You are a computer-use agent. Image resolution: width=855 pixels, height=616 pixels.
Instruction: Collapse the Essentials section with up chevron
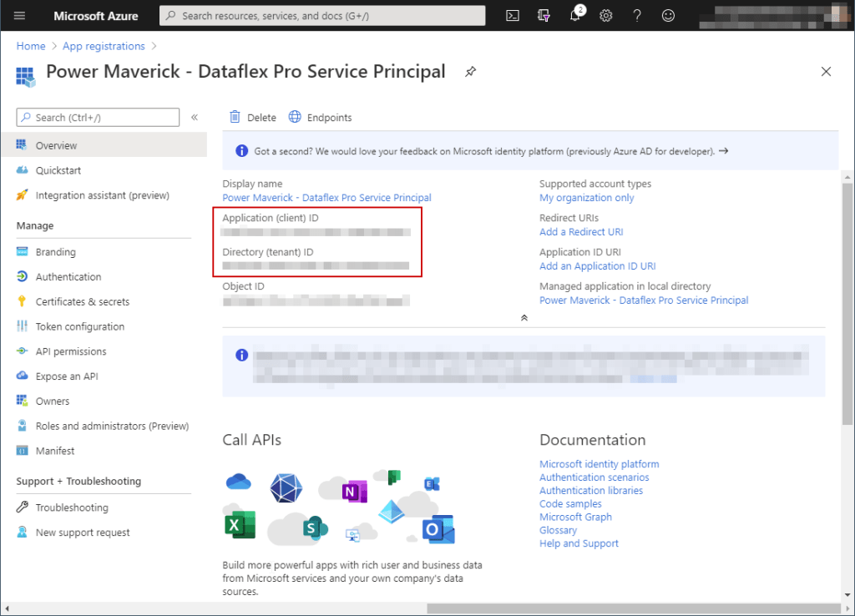pos(524,318)
